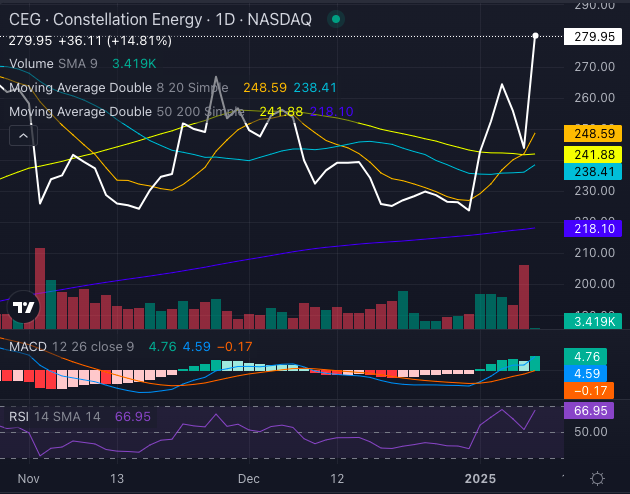The image size is (630, 494).
Task: Click the green market status indicator
Action: [x=337, y=18]
